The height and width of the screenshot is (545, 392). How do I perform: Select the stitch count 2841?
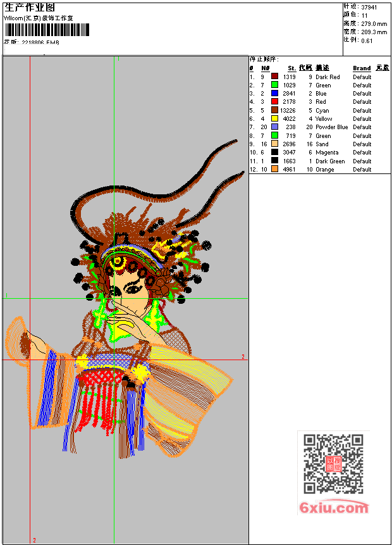[x=289, y=94]
